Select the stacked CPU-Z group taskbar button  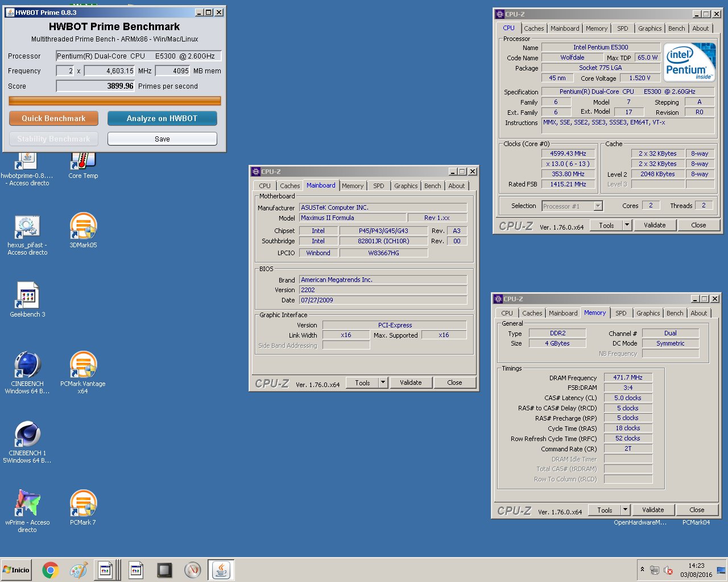coord(107,570)
